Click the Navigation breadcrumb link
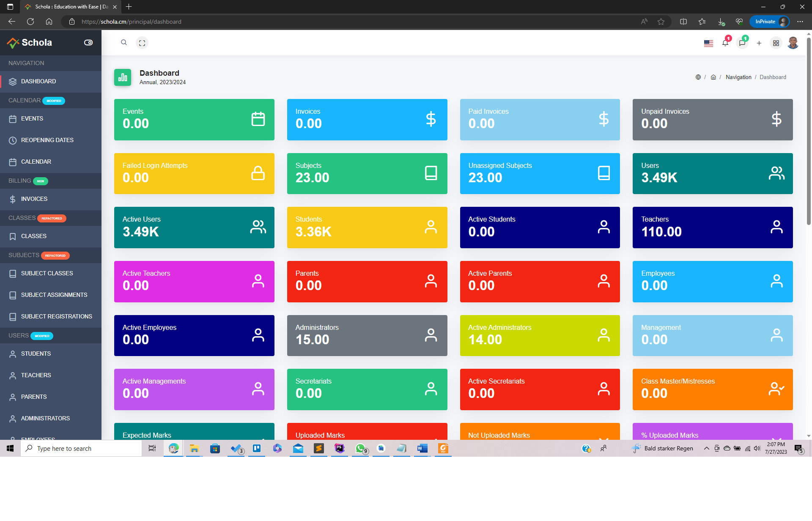Screen dimensions: 812x521 738,77
